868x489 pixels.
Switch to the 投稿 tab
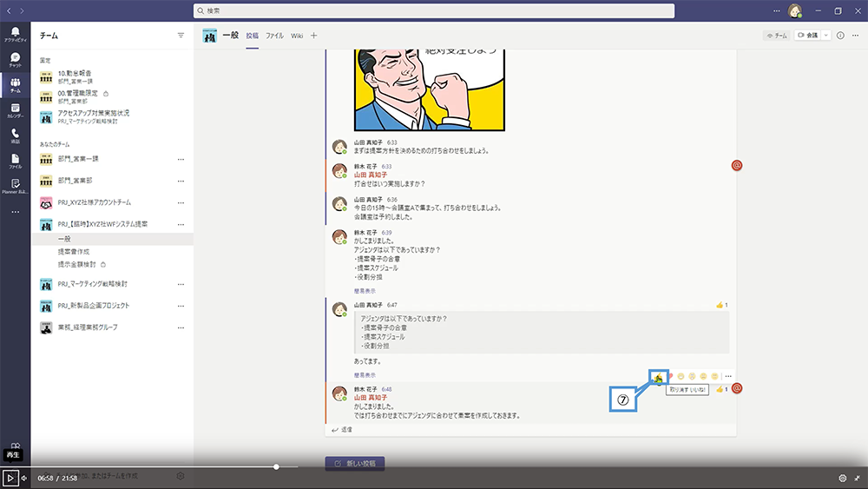pos(253,36)
